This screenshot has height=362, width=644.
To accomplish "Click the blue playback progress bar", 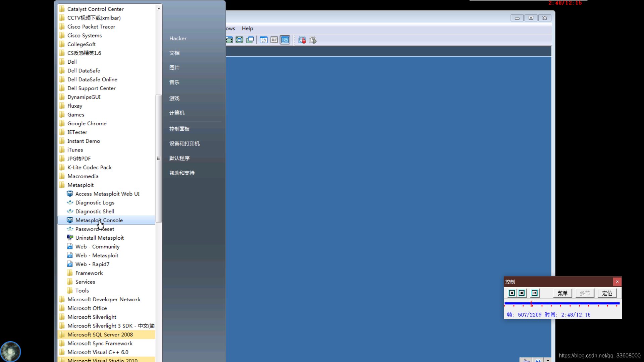I will pyautogui.click(x=562, y=303).
